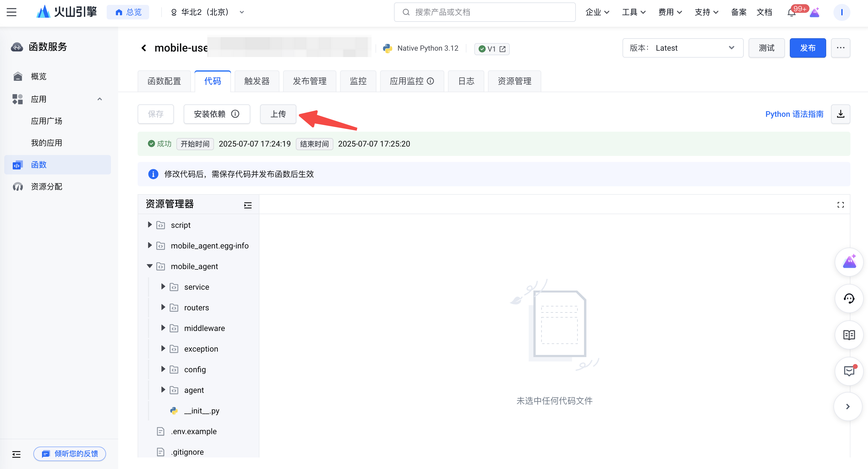
Task: Expand the script folder
Action: (150, 225)
